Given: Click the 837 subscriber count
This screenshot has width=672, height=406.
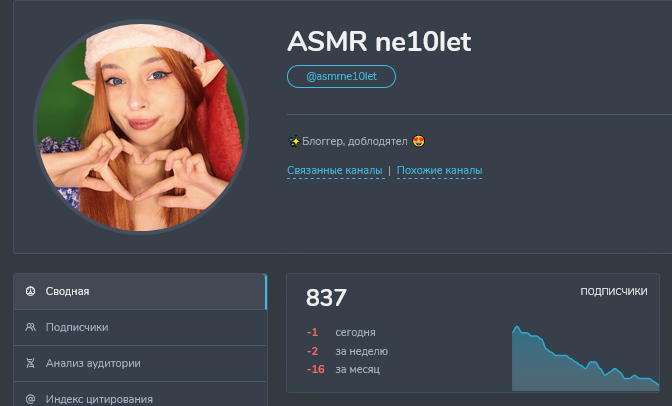Looking at the screenshot, I should click(326, 298).
